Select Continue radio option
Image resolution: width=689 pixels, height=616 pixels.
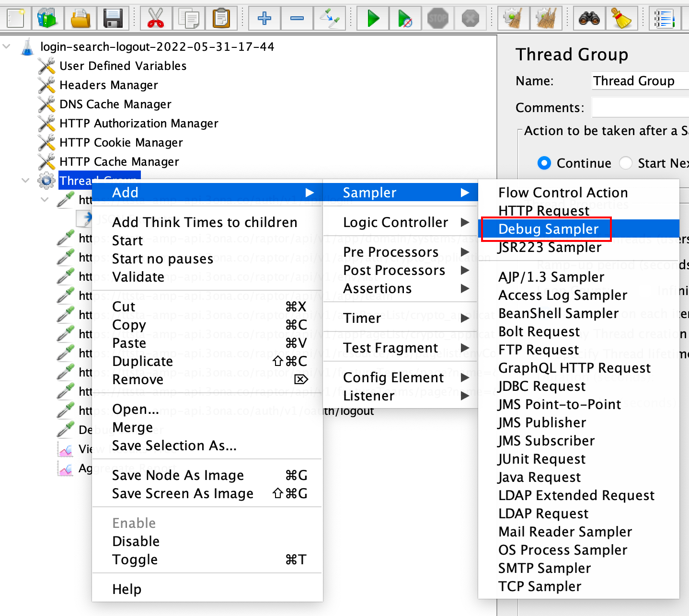click(544, 163)
